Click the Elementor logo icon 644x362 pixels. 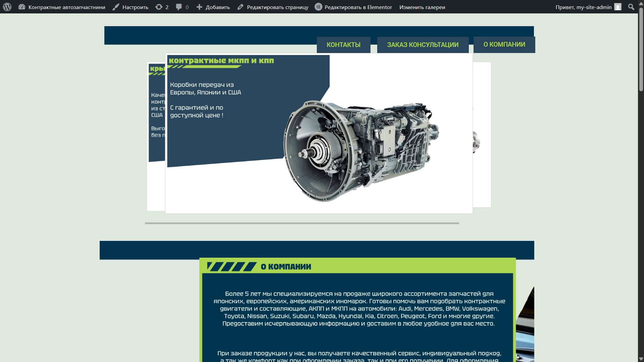(x=318, y=7)
